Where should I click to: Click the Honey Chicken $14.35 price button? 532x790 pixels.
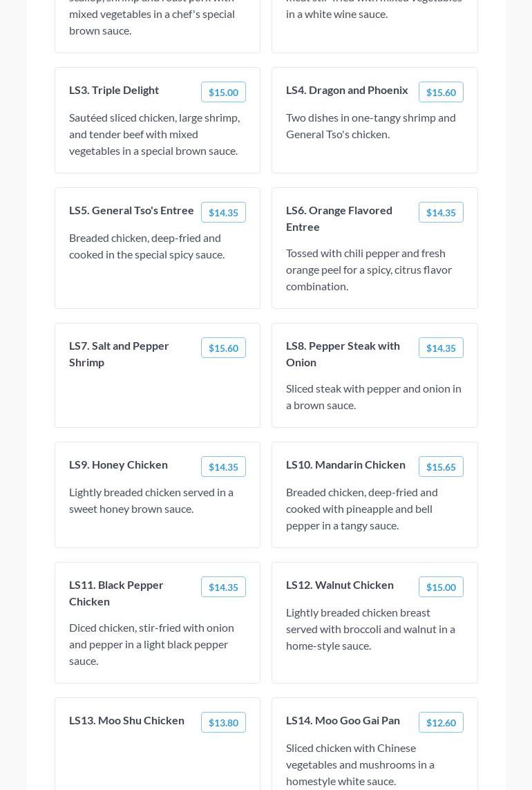coord(223,467)
